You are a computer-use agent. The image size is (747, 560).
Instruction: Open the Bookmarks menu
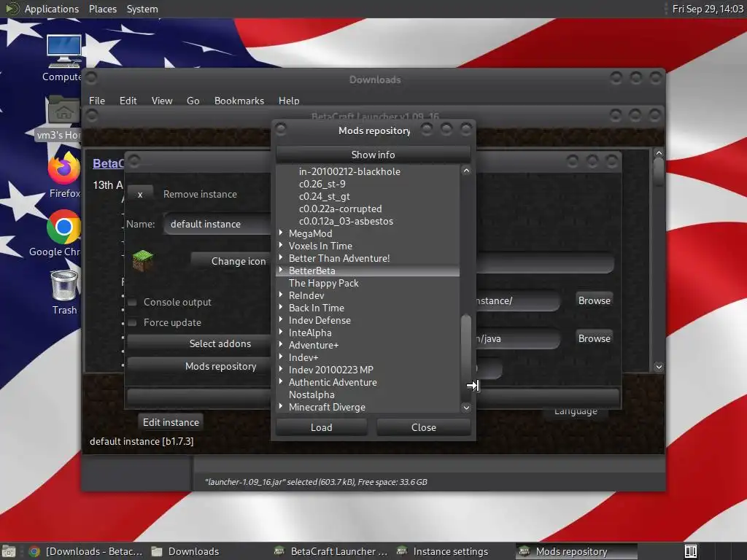[x=239, y=101]
